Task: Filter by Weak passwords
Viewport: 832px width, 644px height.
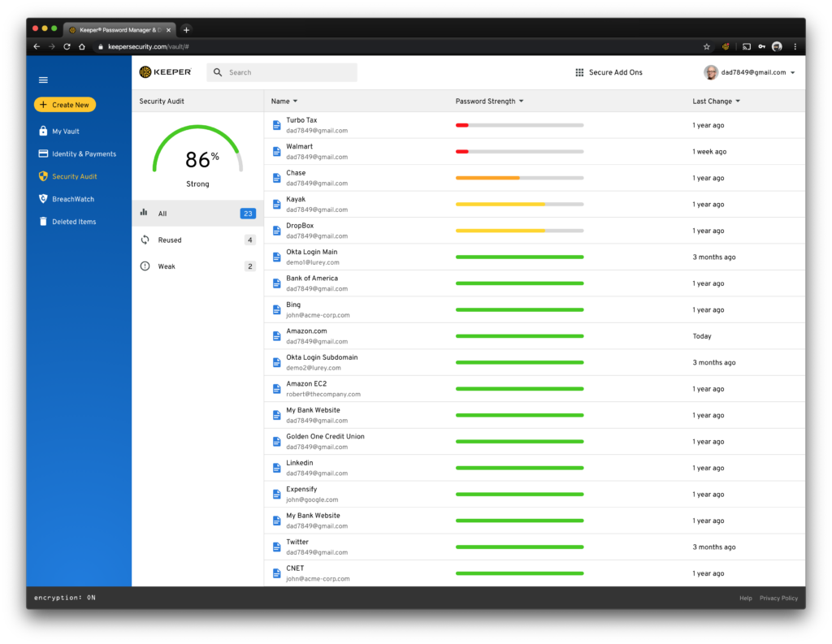Action: 197,266
